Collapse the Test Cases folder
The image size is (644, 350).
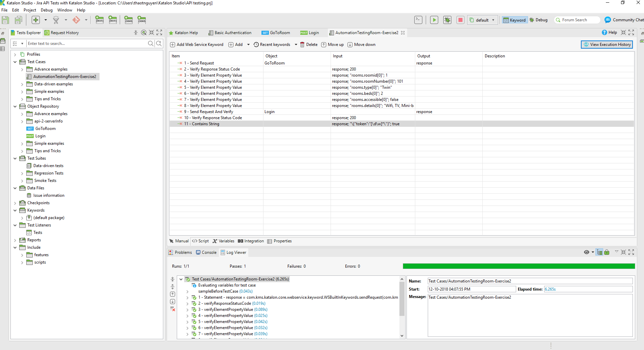coord(15,62)
